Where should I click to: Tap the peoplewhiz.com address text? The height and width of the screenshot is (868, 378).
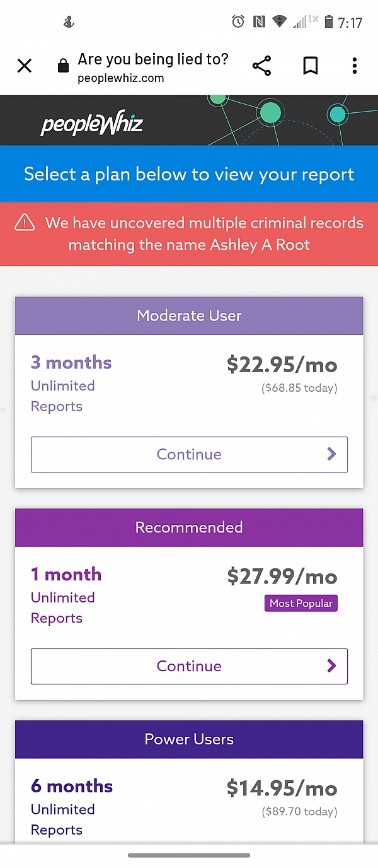(121, 79)
